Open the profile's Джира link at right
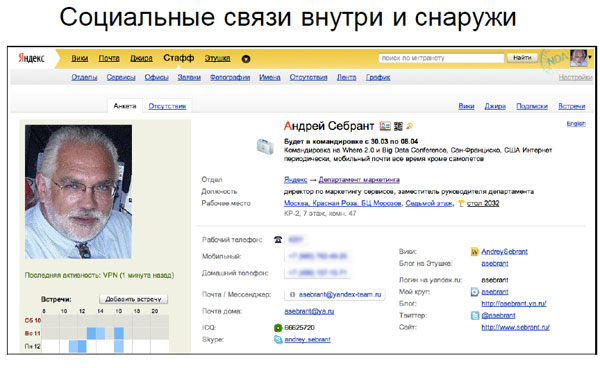This screenshot has width=600, height=368. (495, 106)
